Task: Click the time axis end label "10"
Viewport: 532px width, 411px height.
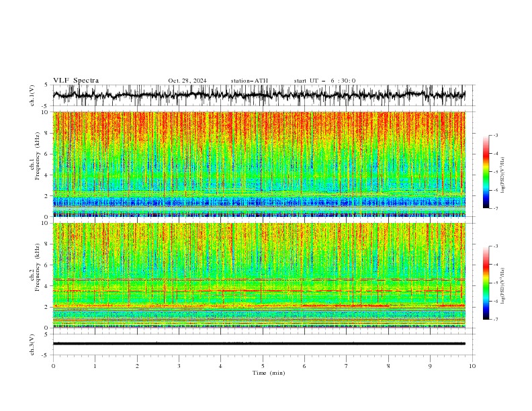Action: point(472,366)
